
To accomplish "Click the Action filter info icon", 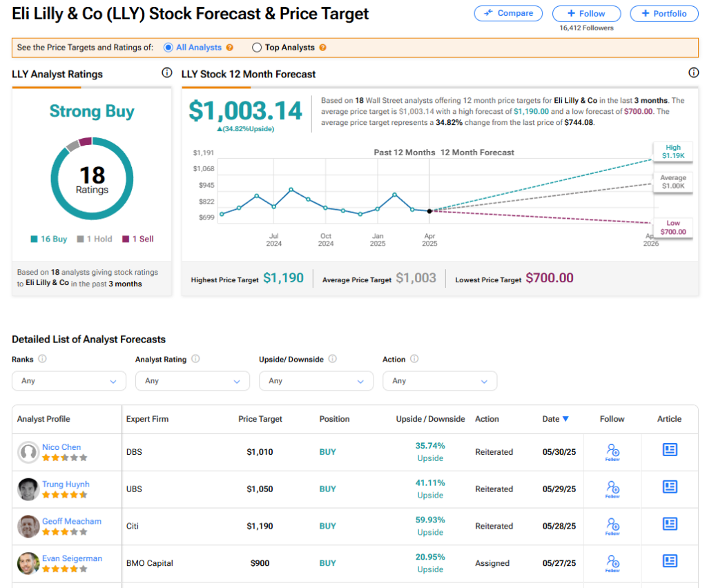I will point(414,359).
